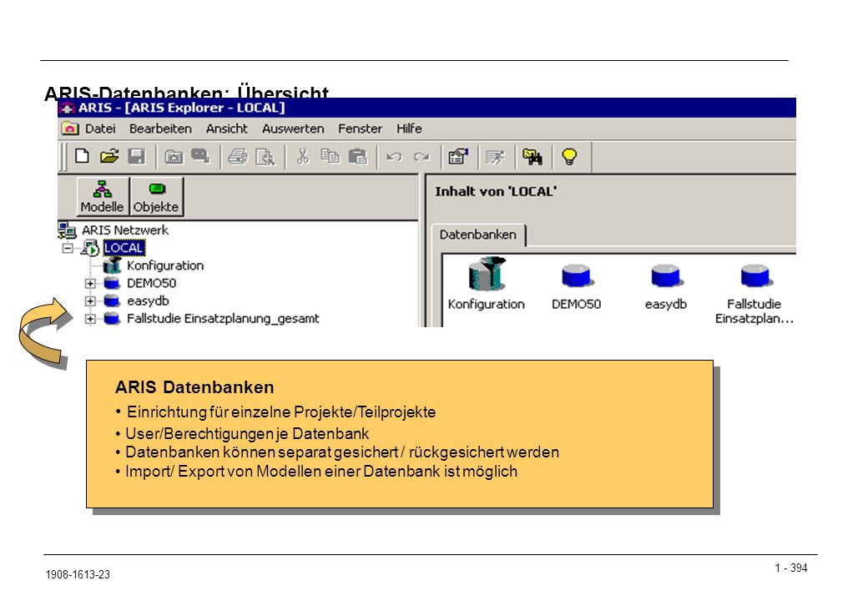The height and width of the screenshot is (601, 868).
Task: Select the Fallstudie Einsatzplan database icon
Action: [x=756, y=275]
